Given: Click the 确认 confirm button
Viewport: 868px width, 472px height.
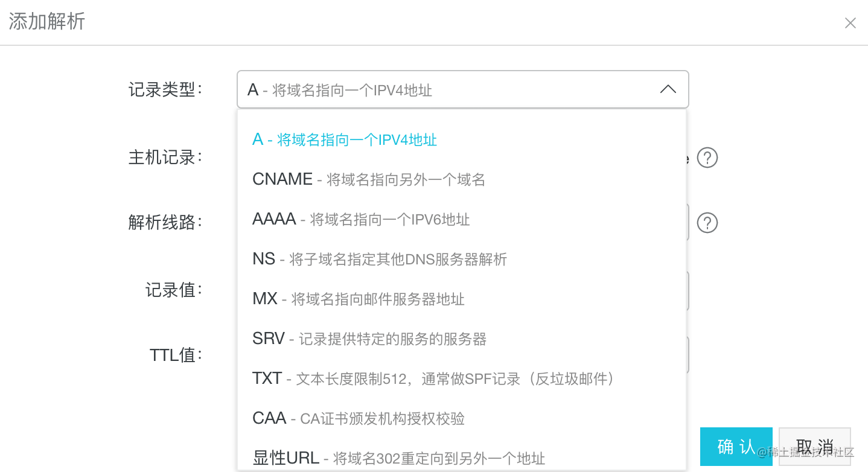Looking at the screenshot, I should [736, 446].
